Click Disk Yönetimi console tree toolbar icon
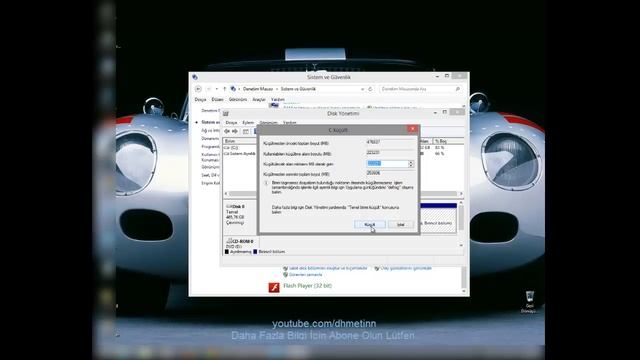640x360 pixels. (246, 131)
